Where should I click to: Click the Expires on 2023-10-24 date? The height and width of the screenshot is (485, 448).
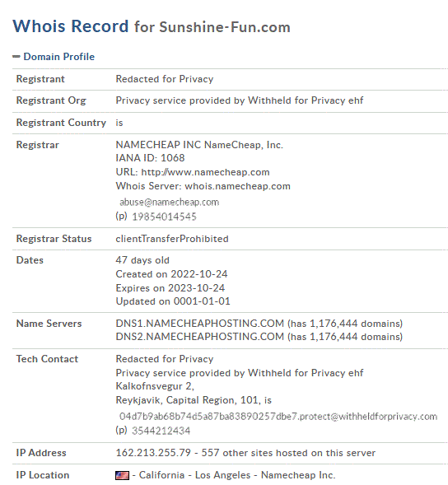[x=170, y=288]
